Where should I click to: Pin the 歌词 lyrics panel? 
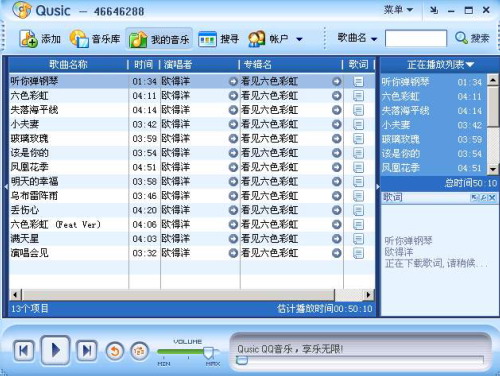483,198
